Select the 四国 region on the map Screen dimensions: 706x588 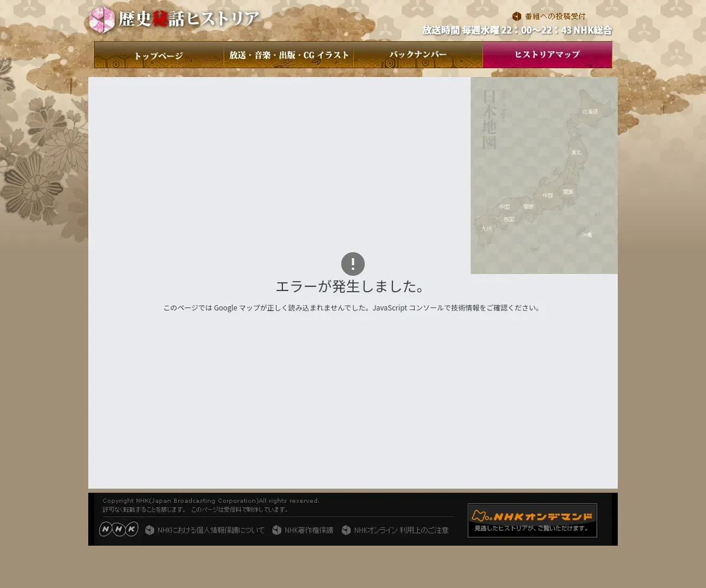tap(509, 219)
